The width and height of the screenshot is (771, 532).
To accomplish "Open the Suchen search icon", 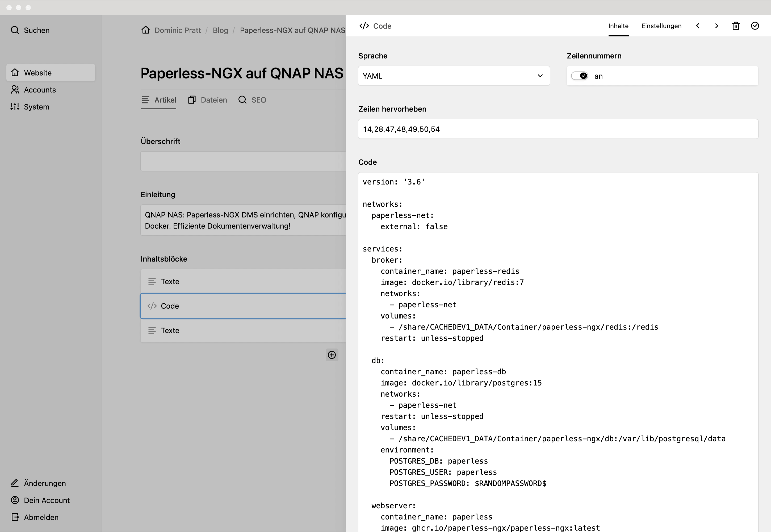I will click(x=15, y=30).
